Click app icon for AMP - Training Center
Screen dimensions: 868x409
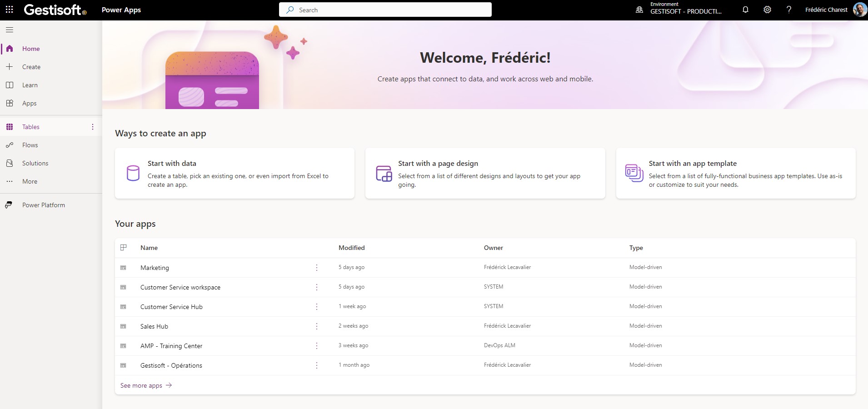(123, 346)
